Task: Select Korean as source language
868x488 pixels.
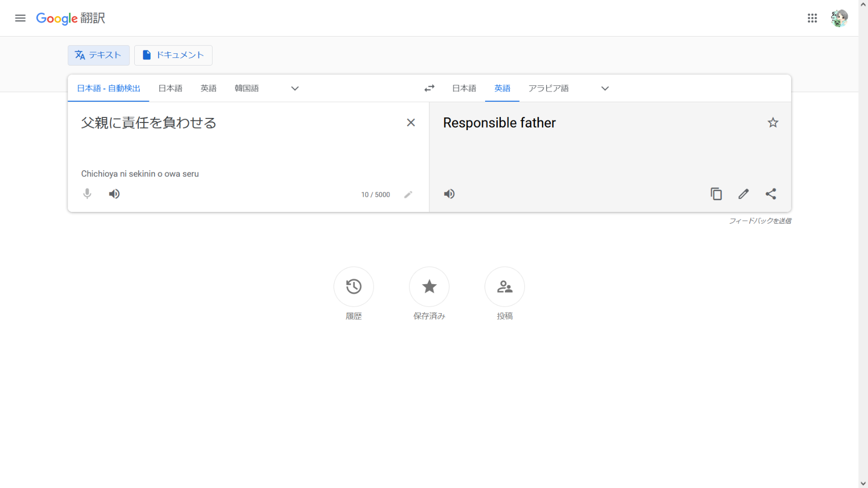Action: point(247,88)
